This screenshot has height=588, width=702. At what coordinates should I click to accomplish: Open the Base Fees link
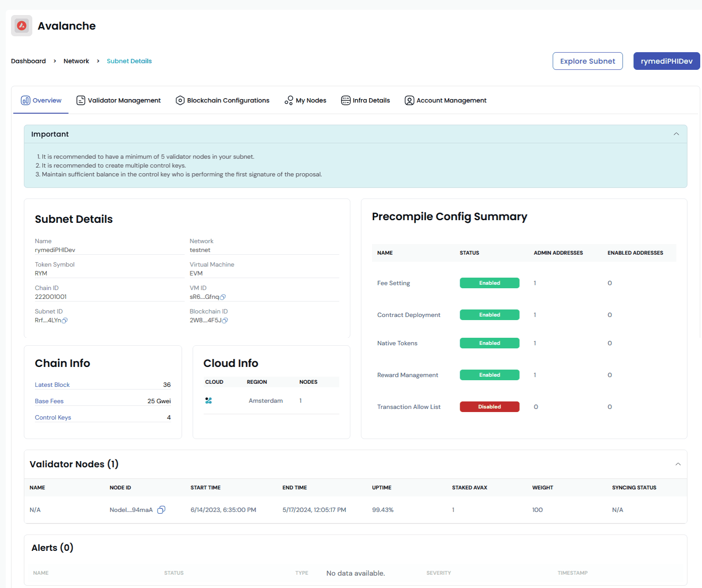pyautogui.click(x=49, y=401)
